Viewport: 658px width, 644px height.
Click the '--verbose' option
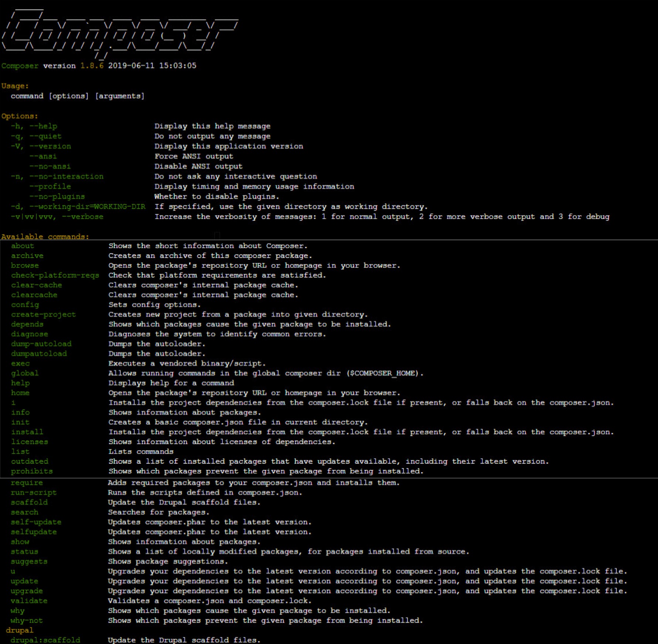tap(83, 216)
